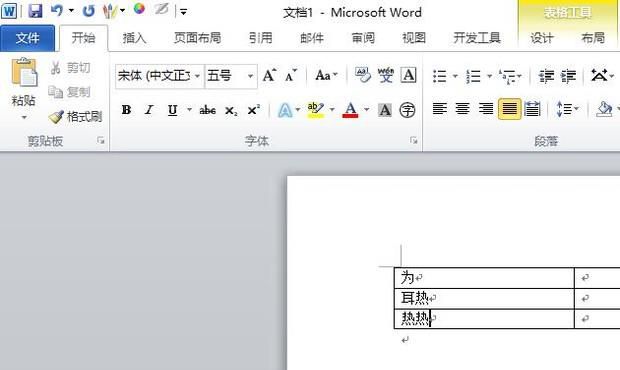Image resolution: width=620 pixels, height=370 pixels.
Task: Toggle Bold formatting
Action: 127,110
